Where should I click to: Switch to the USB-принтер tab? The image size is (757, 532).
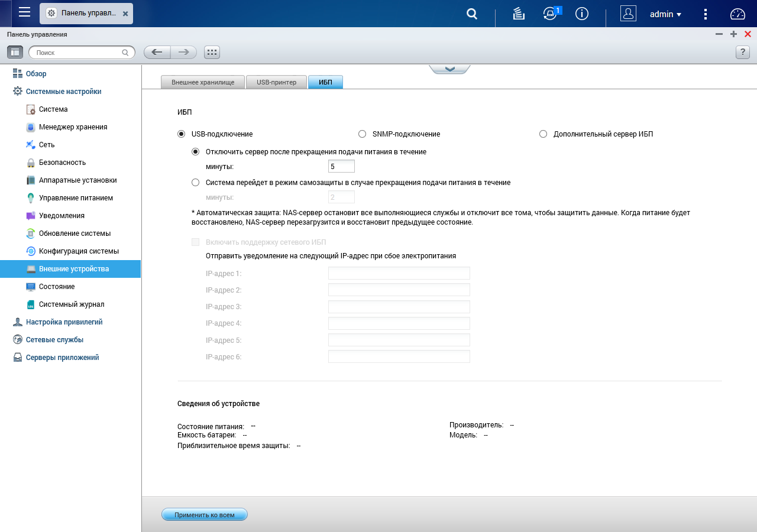[x=276, y=82]
